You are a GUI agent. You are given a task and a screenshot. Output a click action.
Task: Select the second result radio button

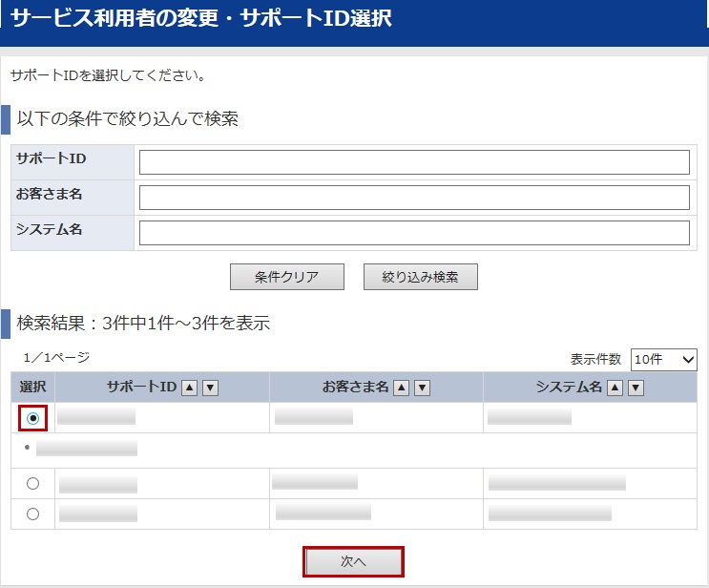(x=33, y=484)
